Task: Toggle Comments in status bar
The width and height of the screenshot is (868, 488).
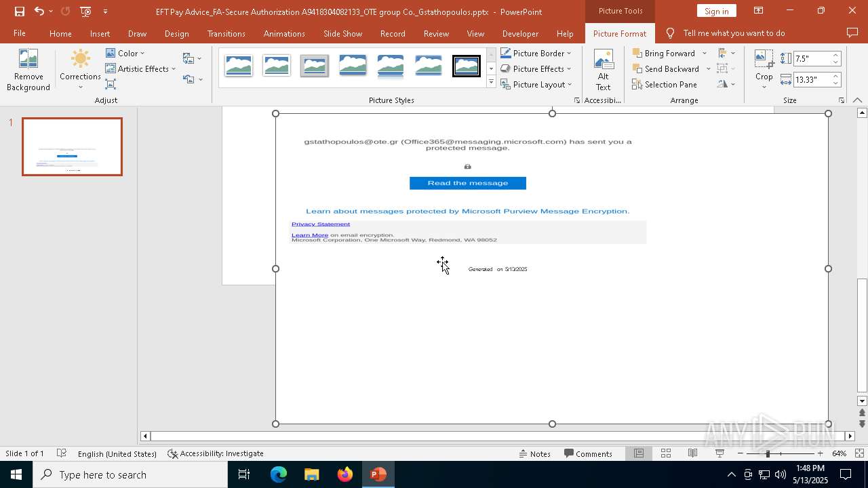Action: click(x=588, y=453)
